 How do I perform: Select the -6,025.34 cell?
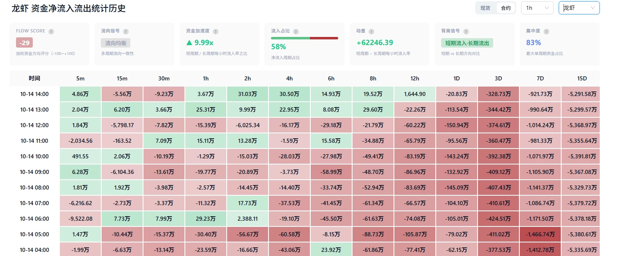[248, 125]
